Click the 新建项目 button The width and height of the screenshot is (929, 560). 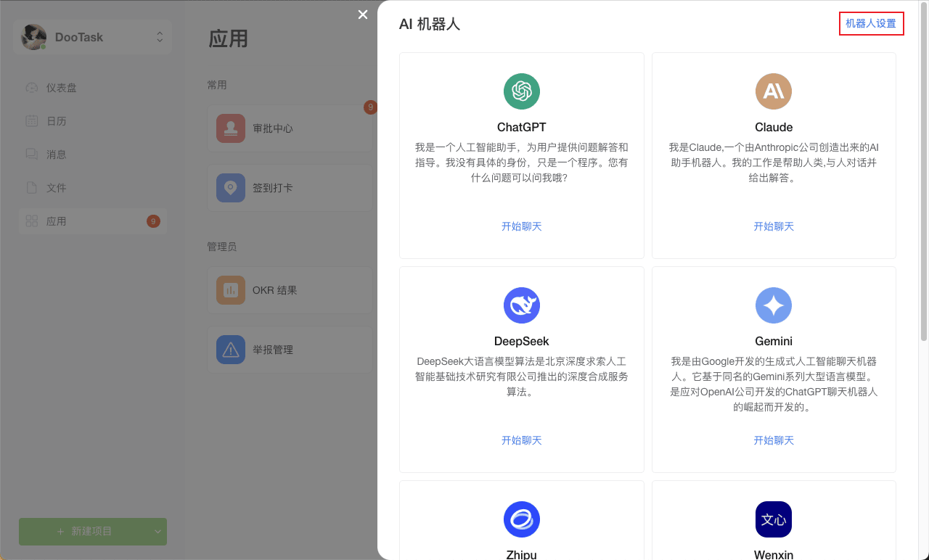click(84, 532)
